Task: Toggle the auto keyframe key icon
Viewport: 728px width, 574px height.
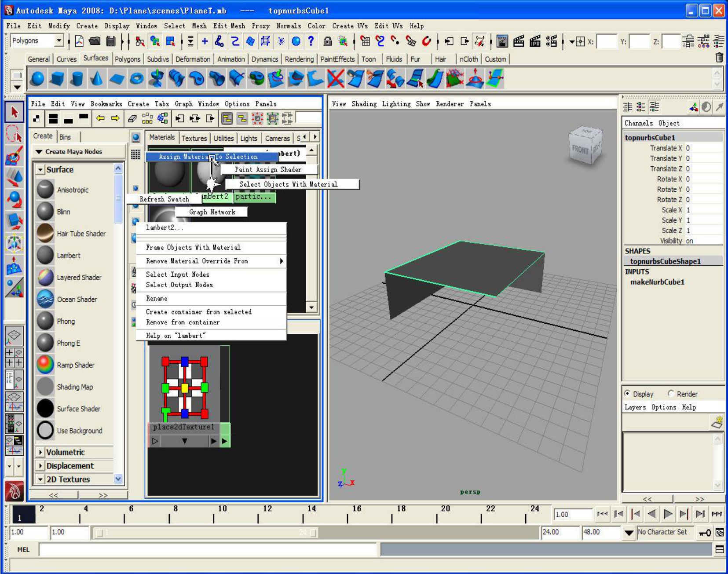Action: point(705,533)
